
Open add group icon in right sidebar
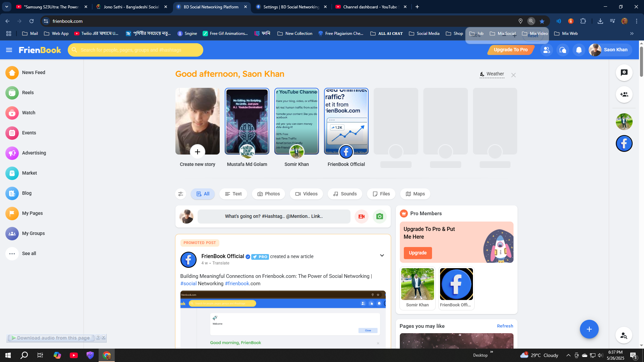coord(624,95)
